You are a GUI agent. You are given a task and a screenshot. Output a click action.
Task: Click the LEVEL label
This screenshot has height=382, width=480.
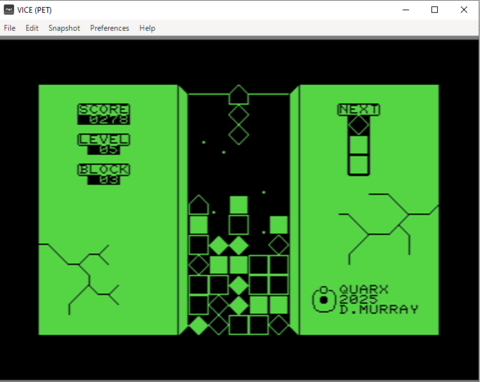(104, 139)
